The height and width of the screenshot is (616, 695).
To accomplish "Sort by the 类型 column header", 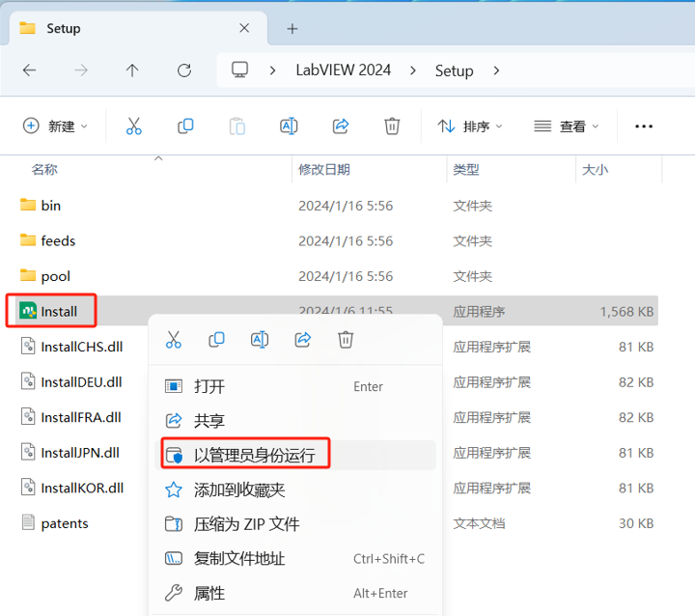I will click(x=466, y=169).
